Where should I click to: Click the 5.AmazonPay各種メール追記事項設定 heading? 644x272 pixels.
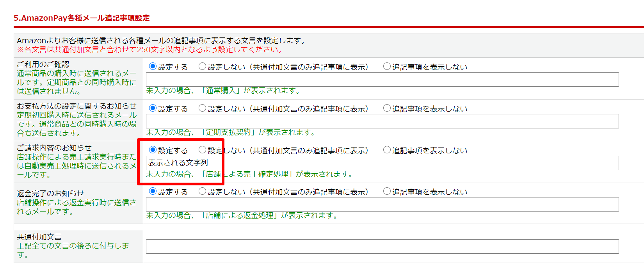82,18
